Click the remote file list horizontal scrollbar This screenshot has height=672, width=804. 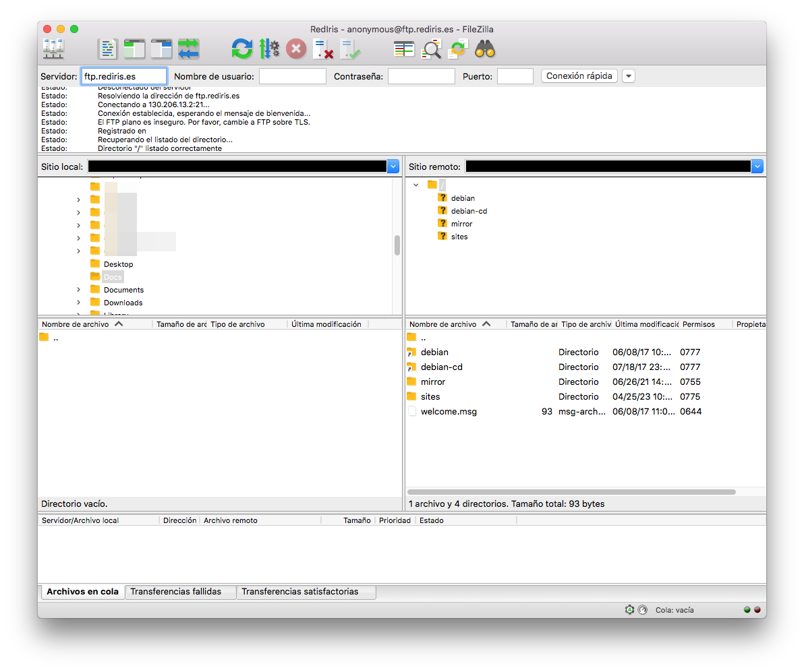click(571, 492)
